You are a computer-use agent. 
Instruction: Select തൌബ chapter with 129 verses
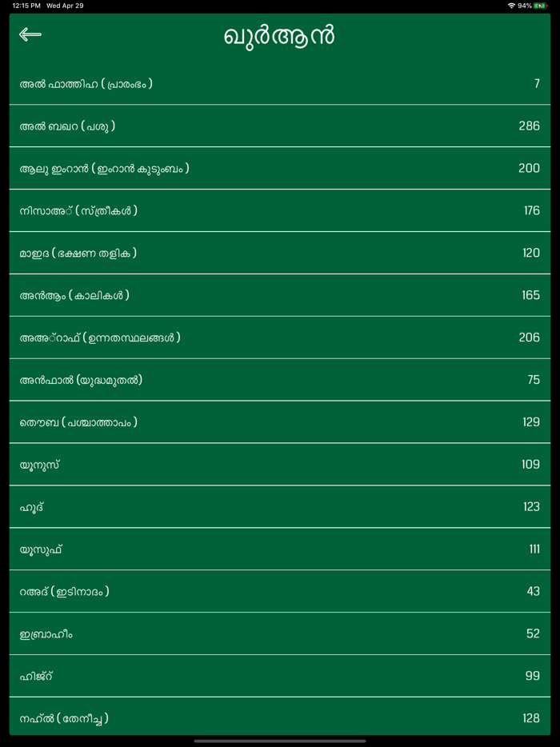280,422
